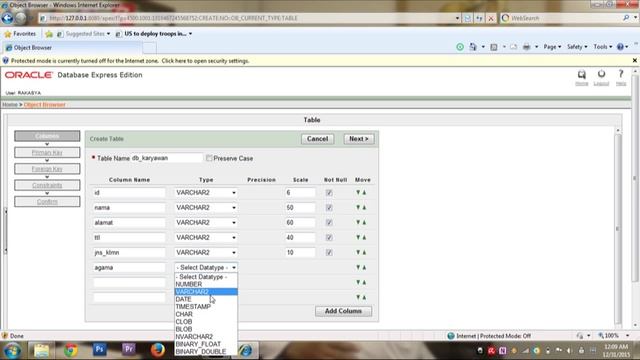Move the nama column up
Image resolution: width=640 pixels, height=360 pixels.
(x=364, y=207)
